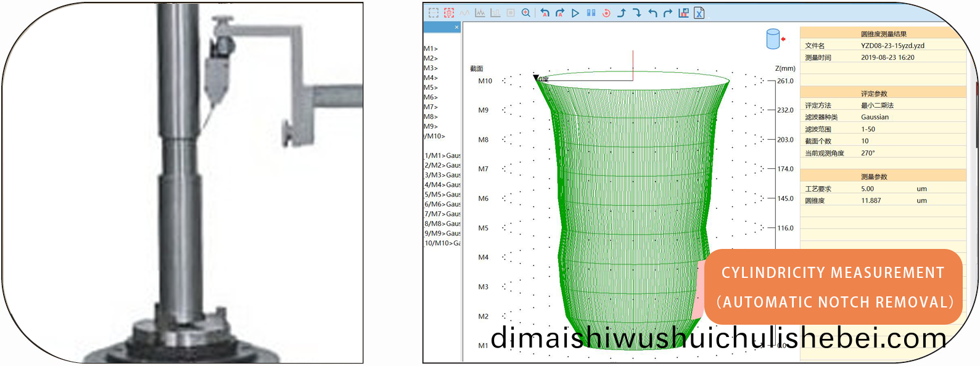Click section label M5 beside plot

coord(484,228)
